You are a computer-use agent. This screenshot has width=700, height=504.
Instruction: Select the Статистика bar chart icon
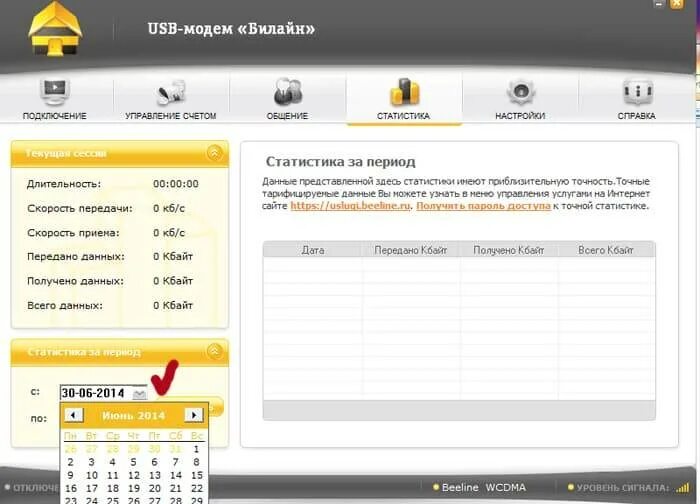(x=404, y=92)
